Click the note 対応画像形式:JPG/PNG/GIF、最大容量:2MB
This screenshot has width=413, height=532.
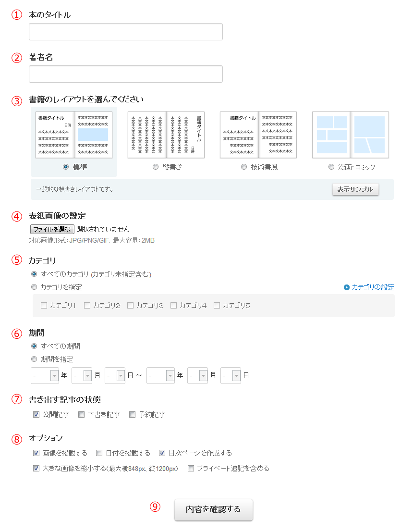[92, 241]
